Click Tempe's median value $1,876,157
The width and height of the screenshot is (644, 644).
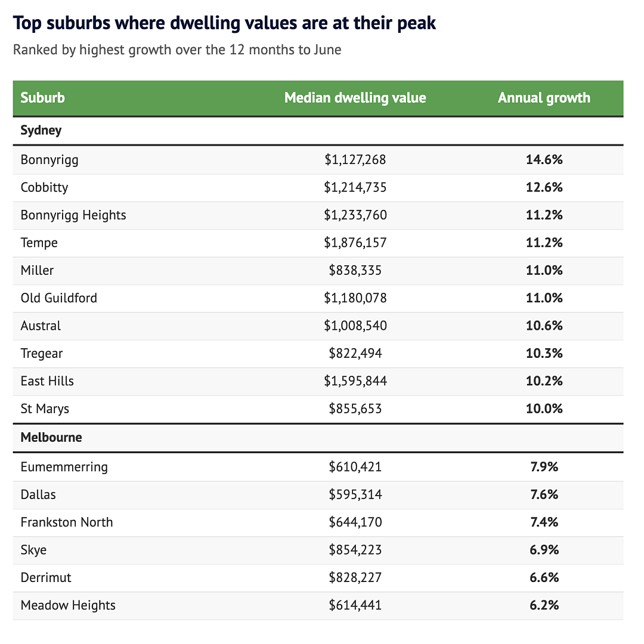355,243
